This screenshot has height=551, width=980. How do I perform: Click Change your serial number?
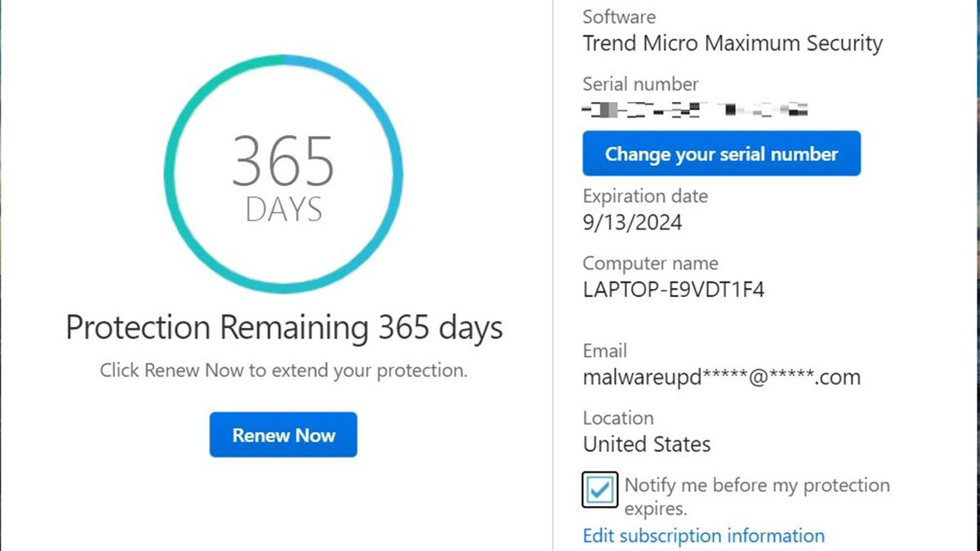(x=721, y=153)
